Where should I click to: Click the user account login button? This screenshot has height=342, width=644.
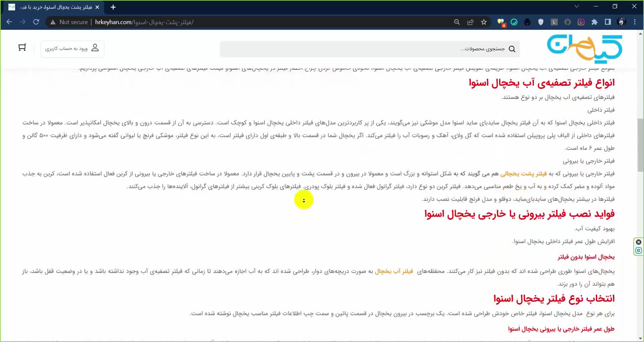72,49
